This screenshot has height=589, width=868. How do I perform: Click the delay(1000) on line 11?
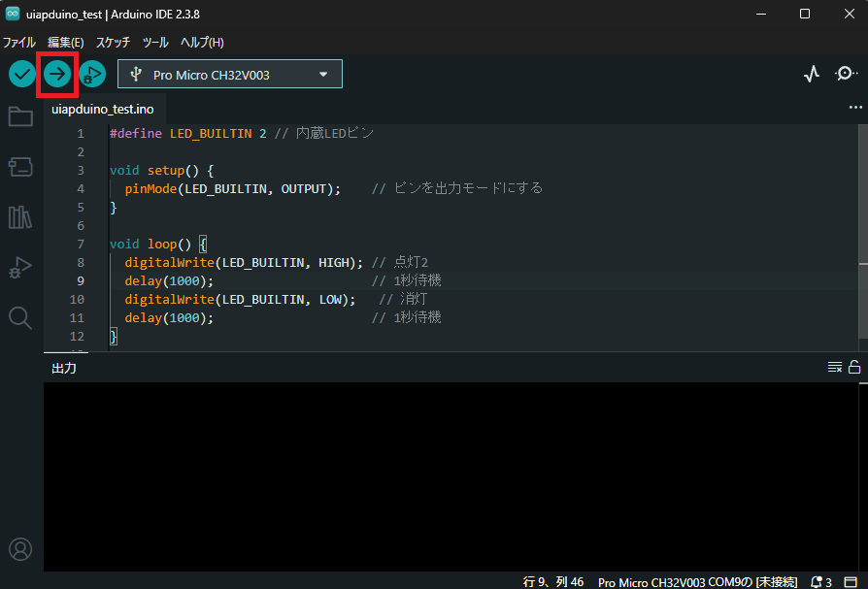(169, 318)
